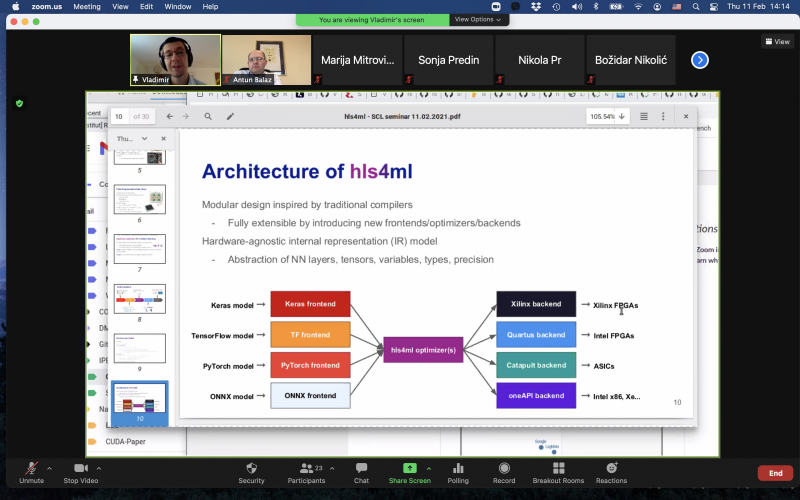The height and width of the screenshot is (500, 800).
Task: Click menu bar clock Thu 11 Feb 14:14
Action: tap(758, 7)
